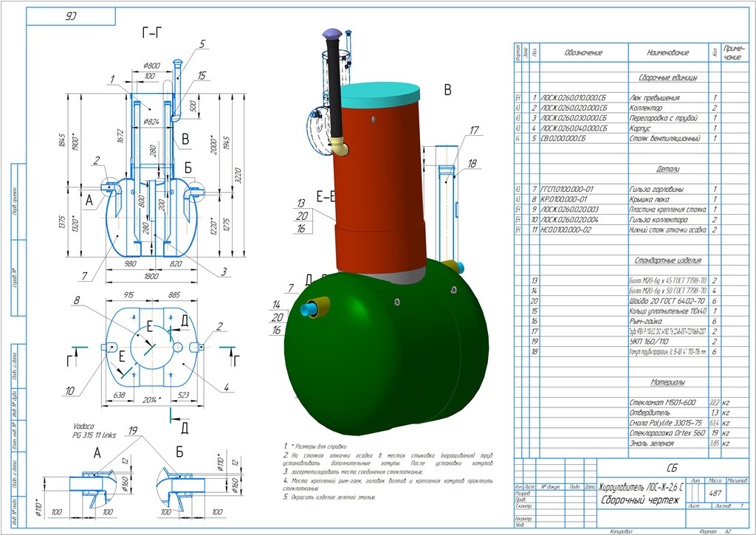
Task: Click 'Сборочный чертеж' in the title block
Action: point(639,500)
